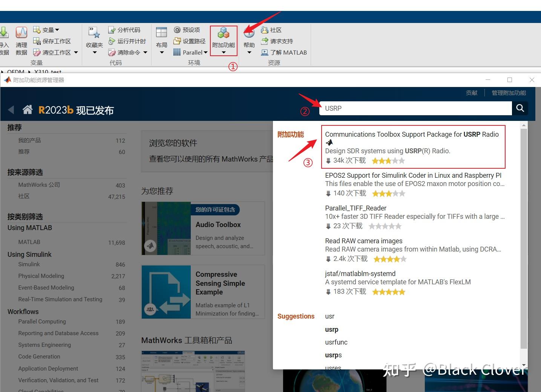This screenshot has height=392, width=541.
Task: Open Preferences (预设项) gear
Action: click(x=187, y=30)
